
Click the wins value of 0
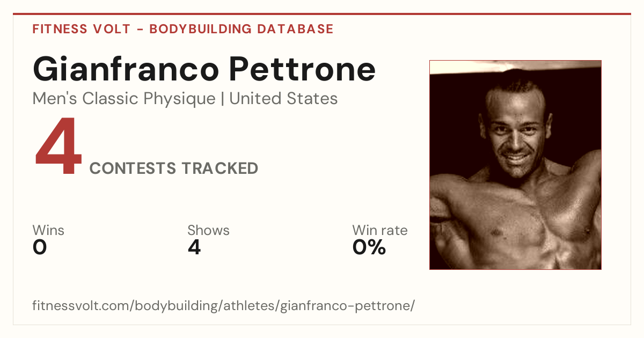(40, 247)
